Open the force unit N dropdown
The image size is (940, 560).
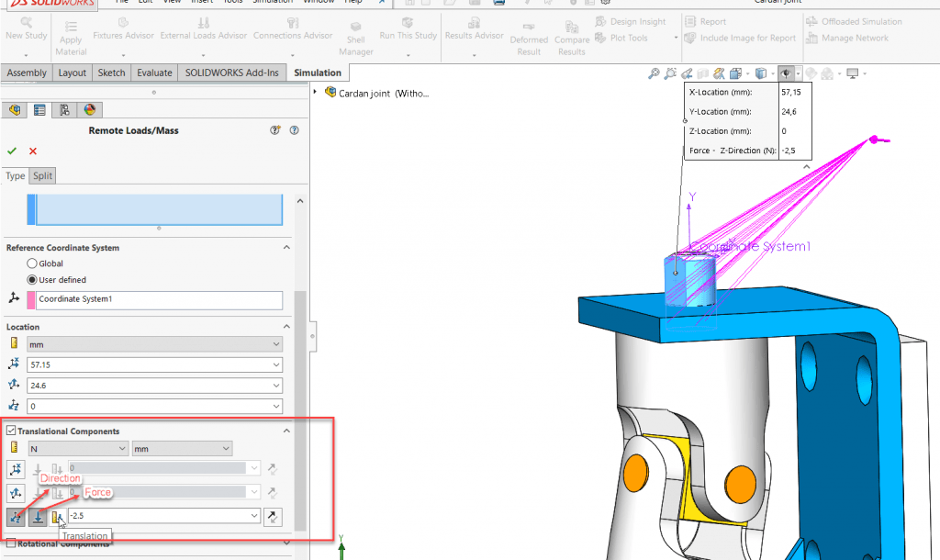pos(78,449)
